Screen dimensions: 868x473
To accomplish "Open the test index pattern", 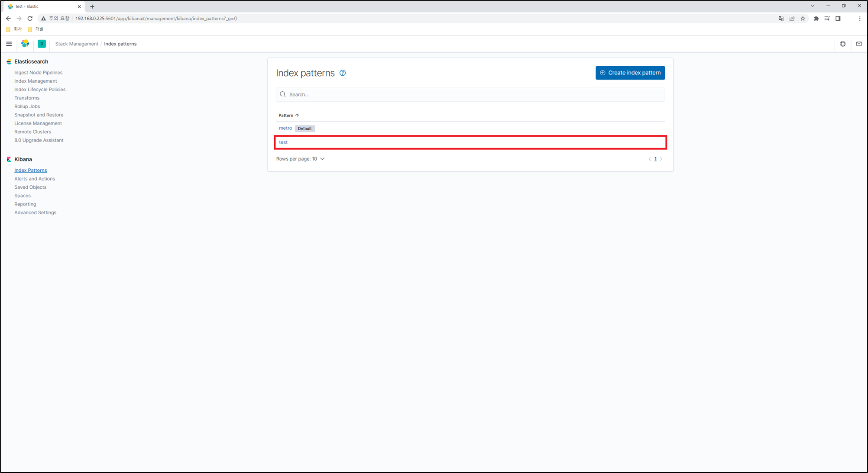I will pos(283,142).
